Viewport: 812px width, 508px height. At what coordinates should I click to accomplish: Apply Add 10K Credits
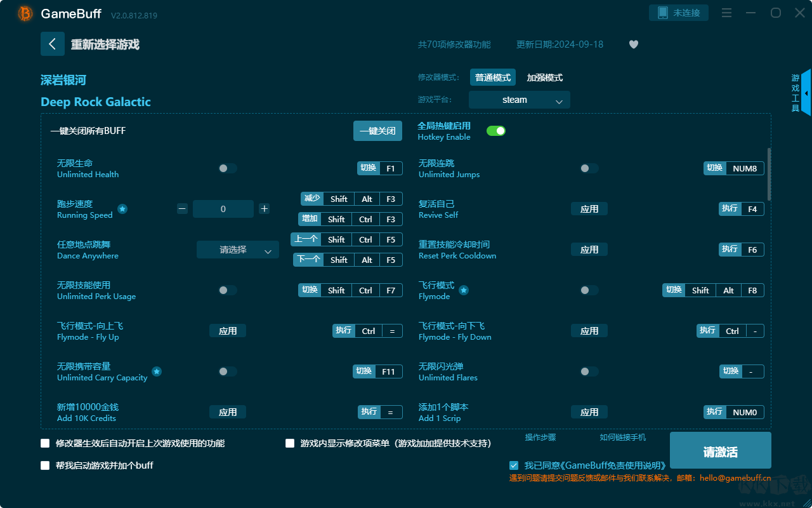coord(228,412)
